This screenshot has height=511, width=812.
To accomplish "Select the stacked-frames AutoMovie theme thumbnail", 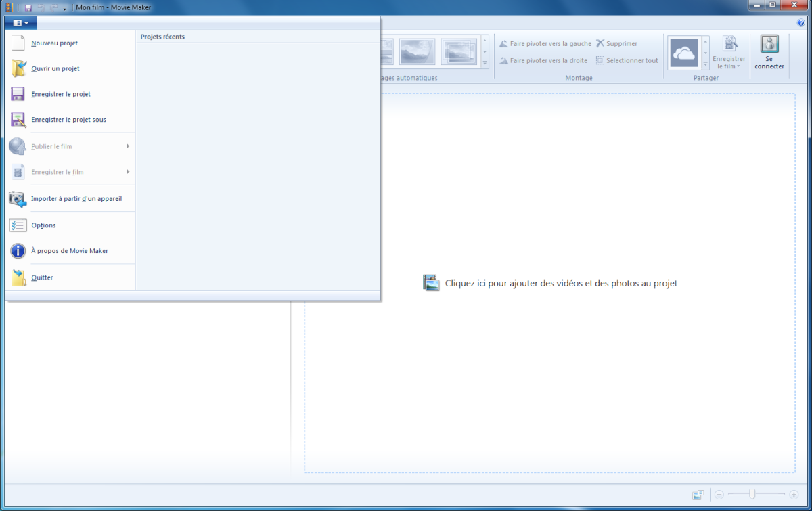I will coord(459,51).
